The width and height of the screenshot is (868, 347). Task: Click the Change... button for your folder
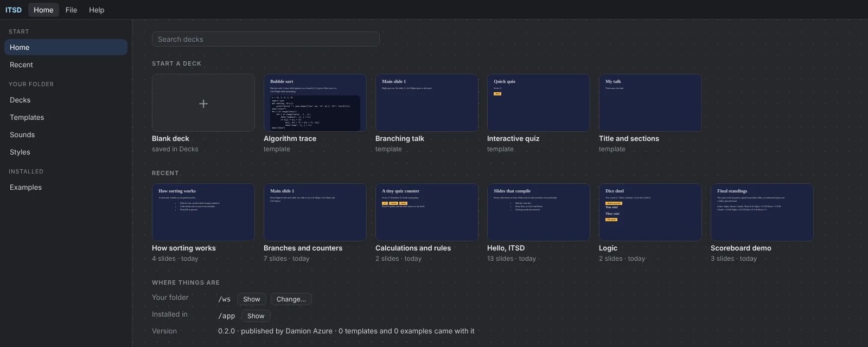(x=291, y=299)
